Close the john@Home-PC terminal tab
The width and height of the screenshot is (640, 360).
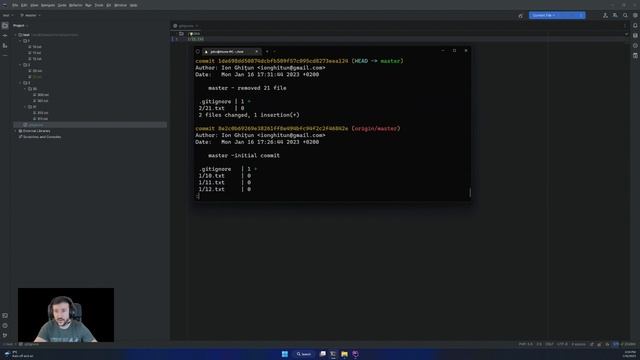(257, 51)
